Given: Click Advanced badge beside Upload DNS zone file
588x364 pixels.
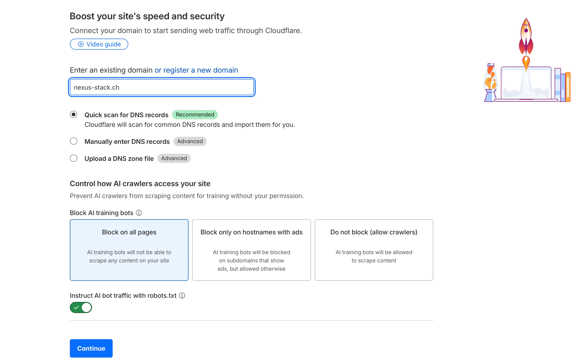Looking at the screenshot, I should click(174, 158).
